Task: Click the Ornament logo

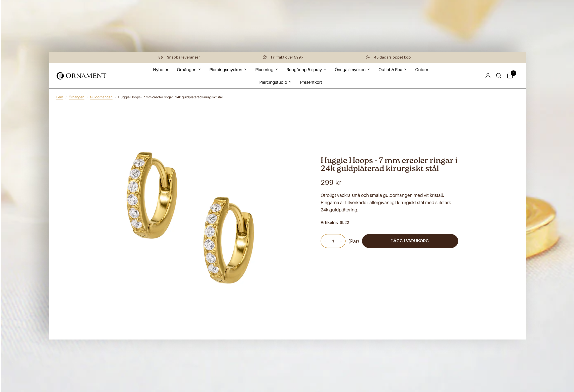Action: point(81,76)
